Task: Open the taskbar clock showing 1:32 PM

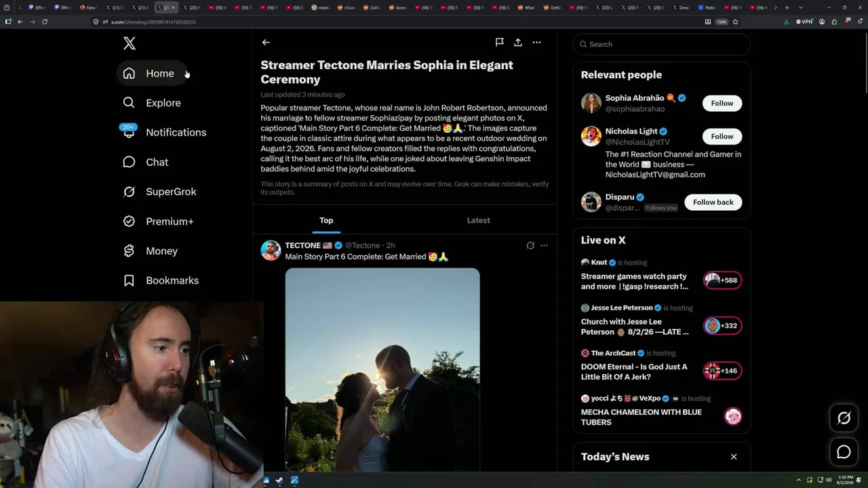Action: click(x=844, y=481)
